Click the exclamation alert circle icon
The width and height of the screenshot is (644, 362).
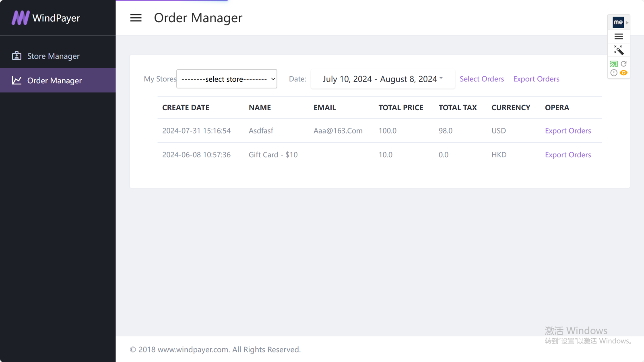614,73
